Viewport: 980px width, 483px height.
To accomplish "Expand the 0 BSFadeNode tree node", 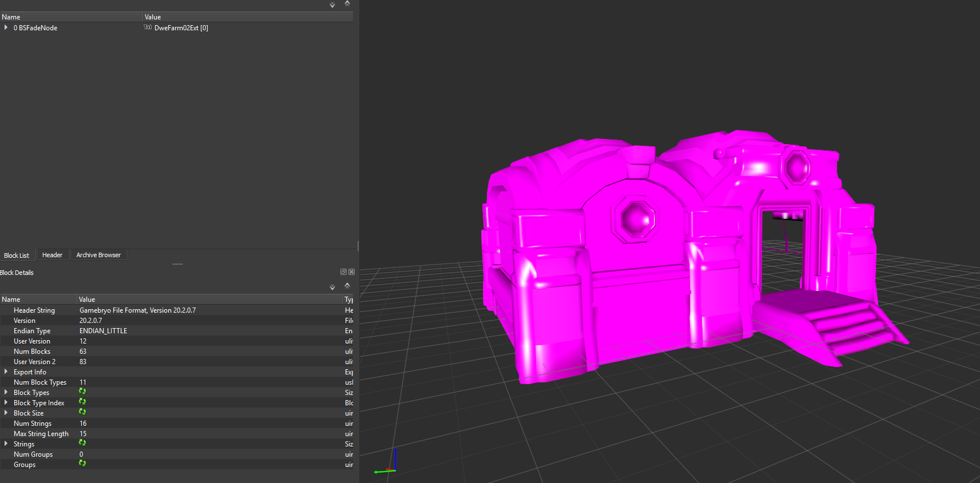I will coord(6,27).
